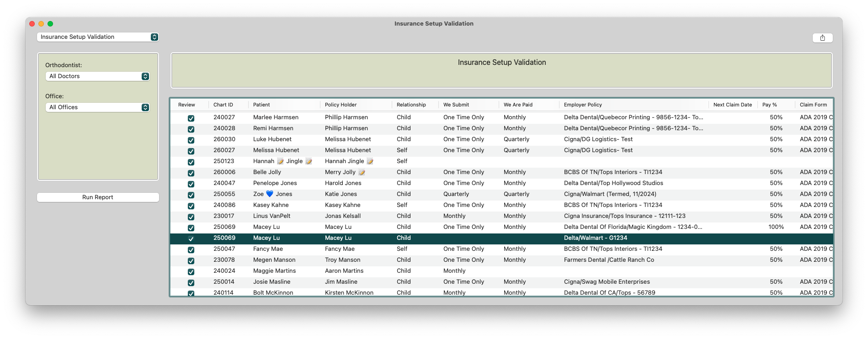
Task: Click Delta Dental/Top Hollywood Studios cell
Action: [x=613, y=183]
